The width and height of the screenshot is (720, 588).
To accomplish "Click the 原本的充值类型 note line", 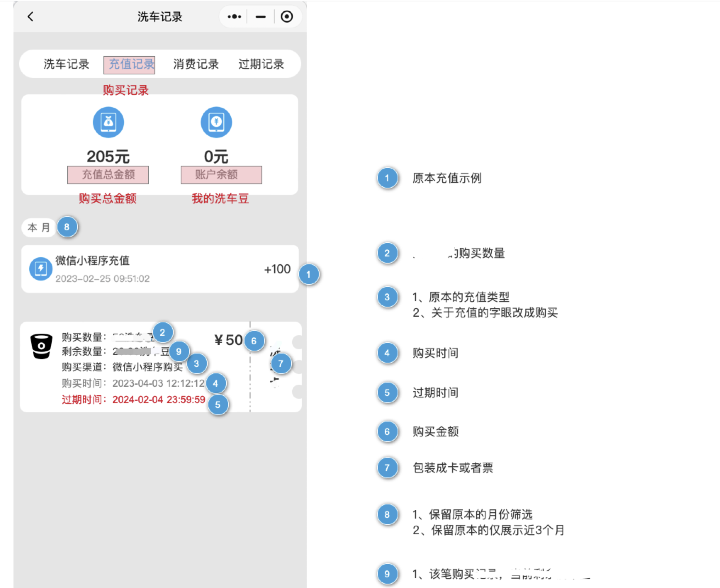I will pyautogui.click(x=461, y=297).
